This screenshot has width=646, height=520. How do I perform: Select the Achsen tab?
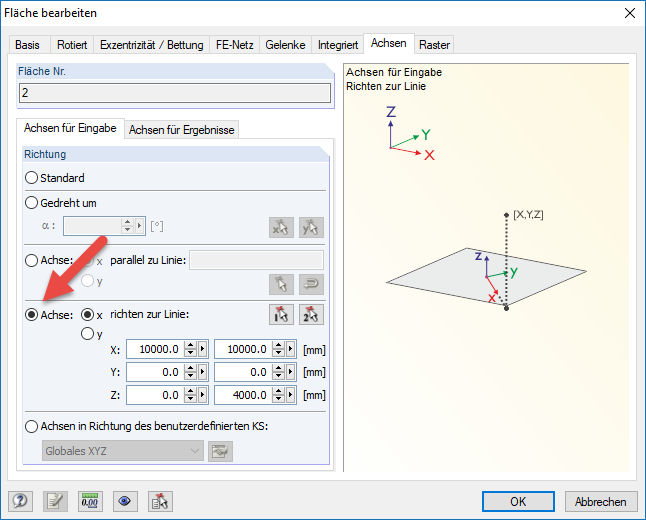tap(389, 43)
